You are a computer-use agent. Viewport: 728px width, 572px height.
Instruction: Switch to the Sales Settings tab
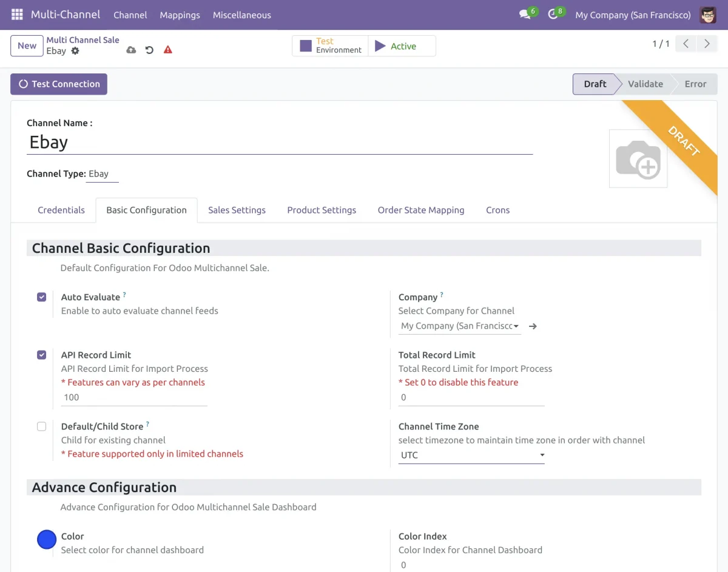point(237,210)
